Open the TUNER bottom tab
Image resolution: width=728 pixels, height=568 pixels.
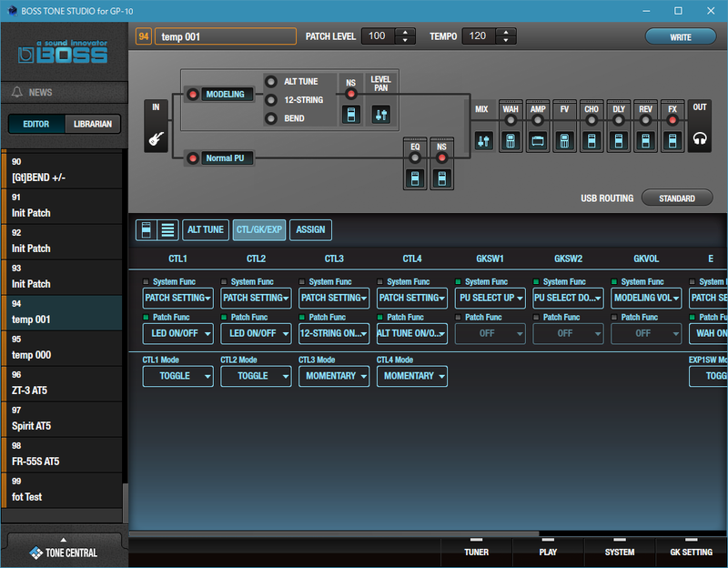[x=476, y=550]
